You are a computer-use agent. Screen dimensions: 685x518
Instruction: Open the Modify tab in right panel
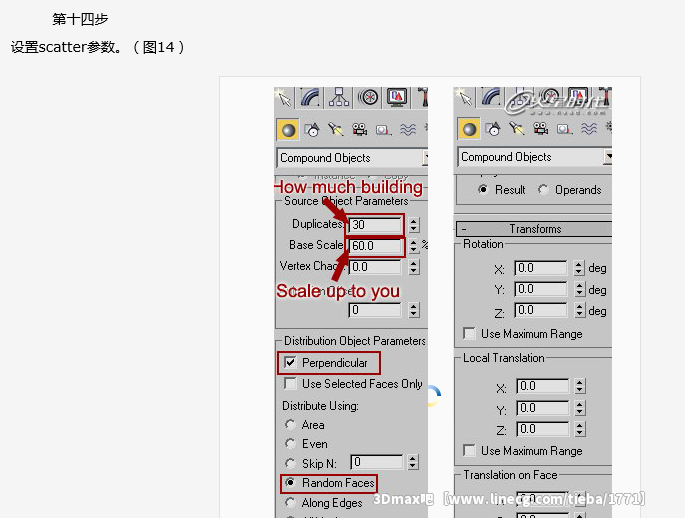tap(491, 97)
